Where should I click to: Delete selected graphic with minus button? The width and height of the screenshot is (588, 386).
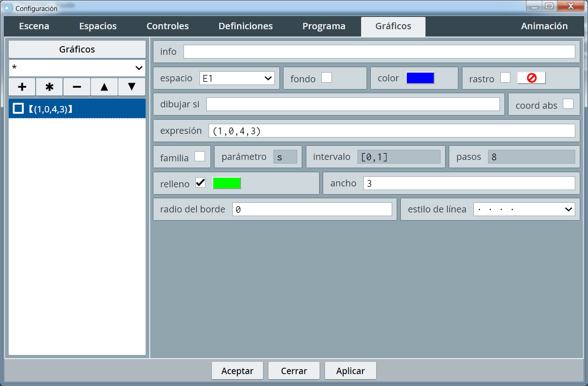click(77, 87)
